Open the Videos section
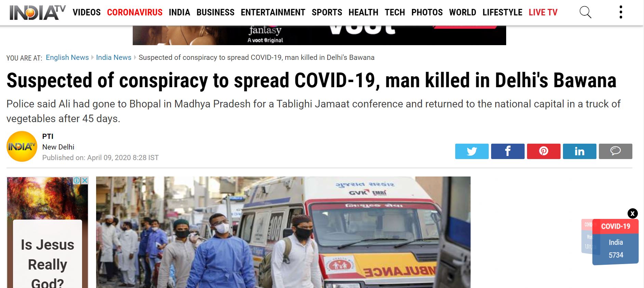Screen dimensions: 644x288 (87, 12)
